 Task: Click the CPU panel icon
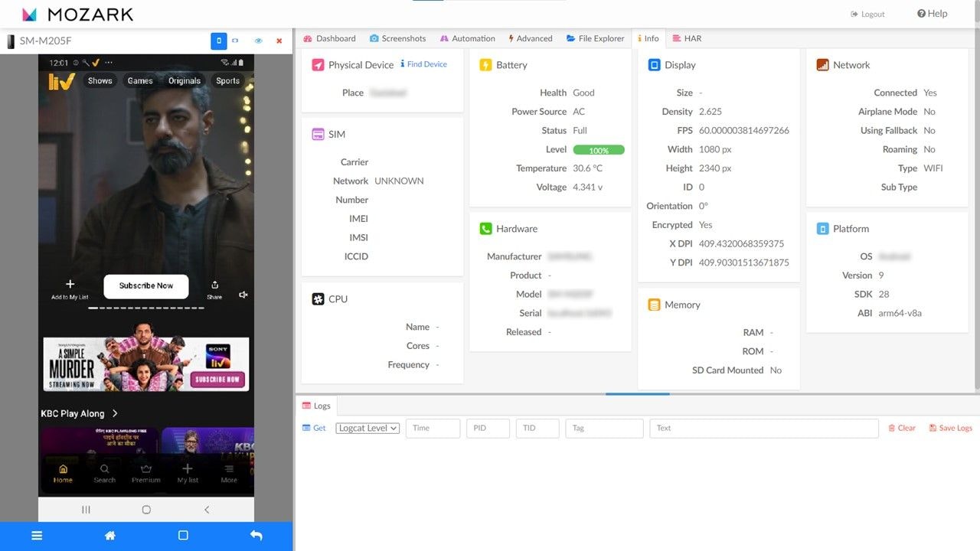coord(318,299)
